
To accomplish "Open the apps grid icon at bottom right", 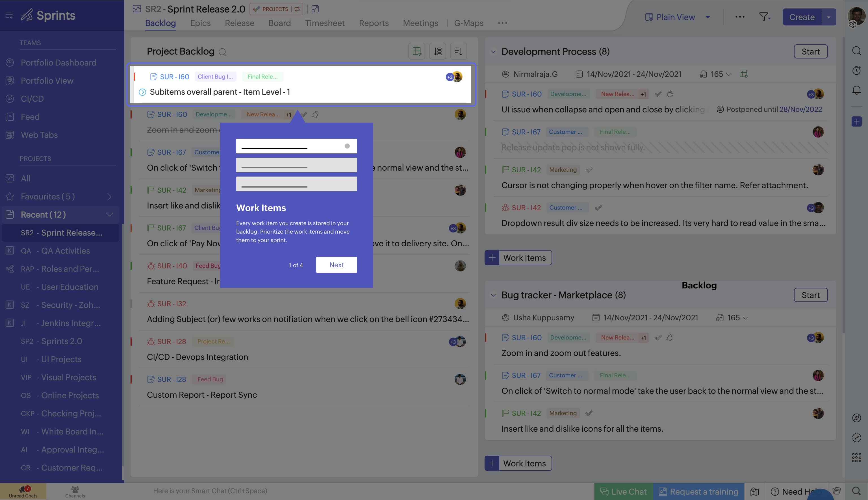I will coord(857,457).
